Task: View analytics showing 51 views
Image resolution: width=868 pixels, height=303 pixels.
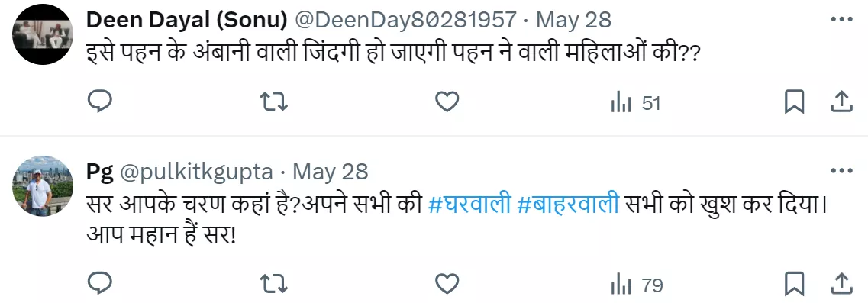Action: 635,103
